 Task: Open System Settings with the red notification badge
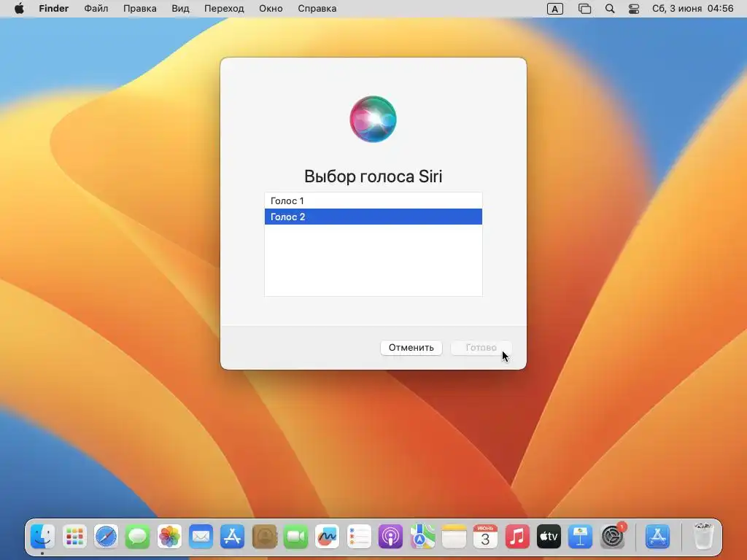click(x=612, y=537)
